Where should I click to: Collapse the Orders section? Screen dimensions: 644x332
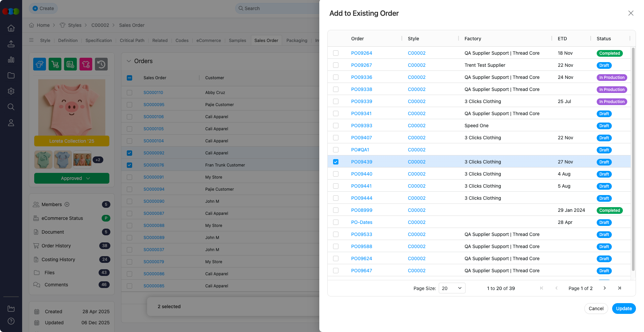(129, 61)
